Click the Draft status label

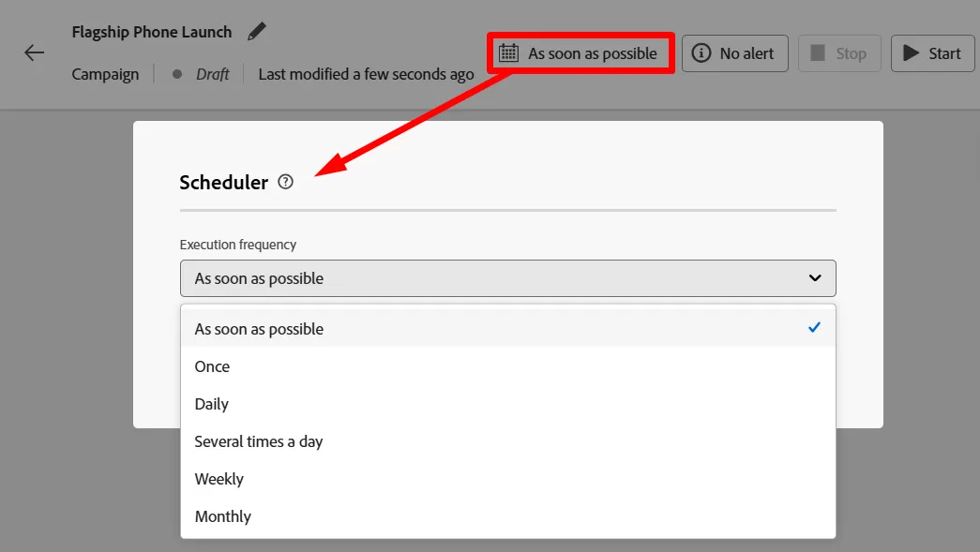(213, 74)
